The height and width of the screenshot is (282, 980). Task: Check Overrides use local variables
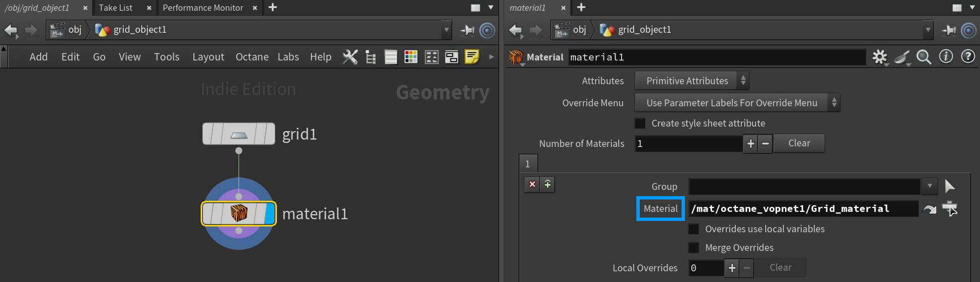[693, 229]
